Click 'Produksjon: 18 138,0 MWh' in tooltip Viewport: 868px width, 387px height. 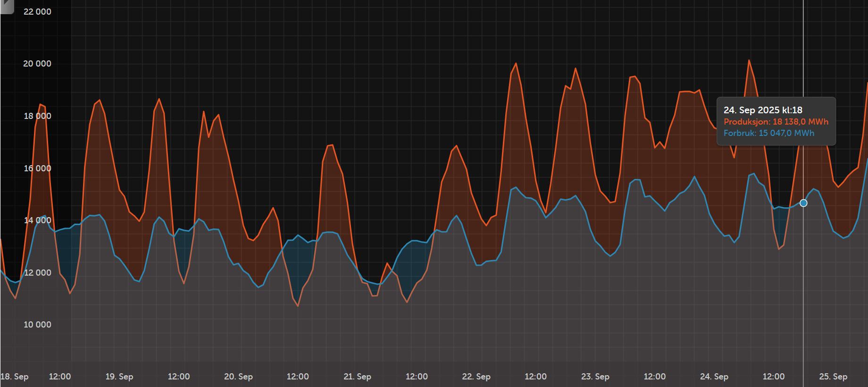click(776, 122)
